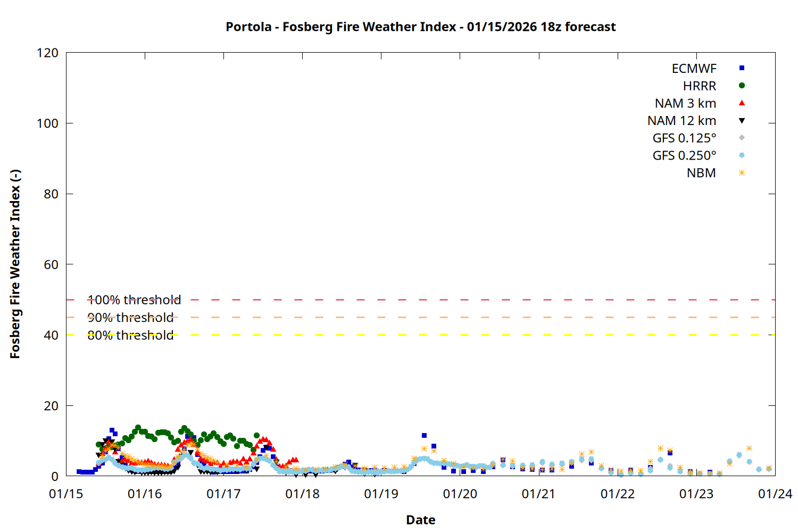Click the GFS 0.250° light blue marker
The width and height of the screenshot is (798, 532).
pyautogui.click(x=742, y=155)
